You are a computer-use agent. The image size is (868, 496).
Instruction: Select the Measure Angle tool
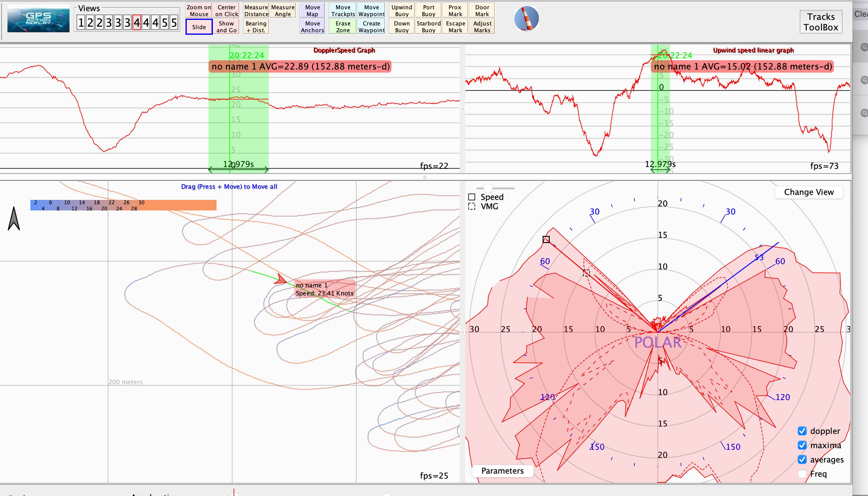(283, 11)
